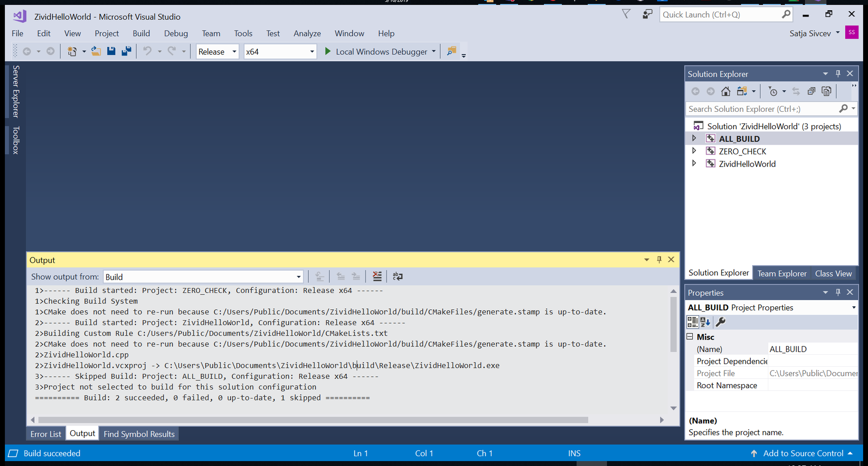The image size is (868, 466).
Task: Expand the ZERO_CHECK project node
Action: click(694, 151)
